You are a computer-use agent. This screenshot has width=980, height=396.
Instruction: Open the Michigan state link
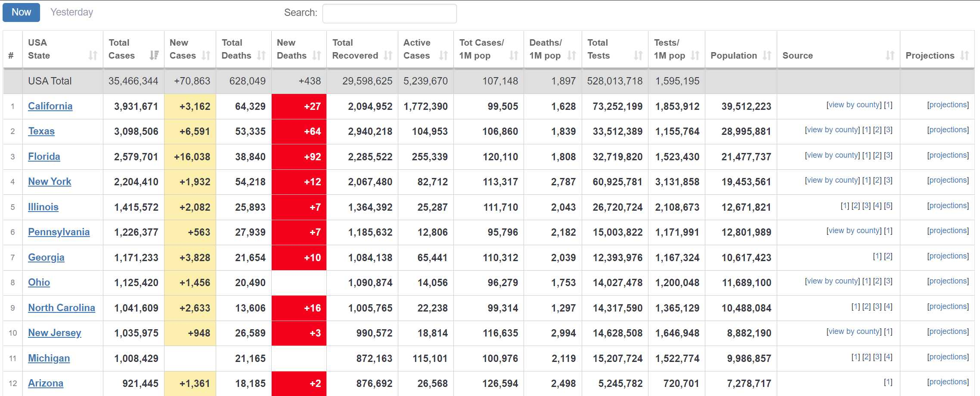coord(49,358)
